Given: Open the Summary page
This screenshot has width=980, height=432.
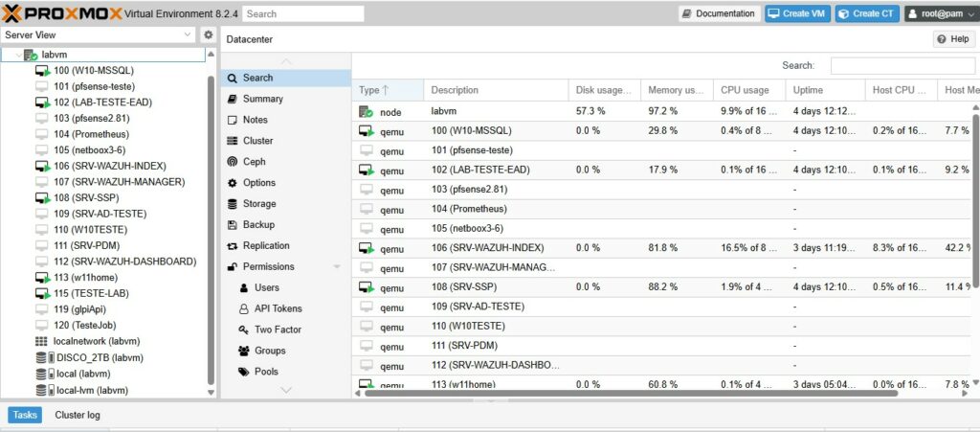Looking at the screenshot, I should (x=262, y=99).
